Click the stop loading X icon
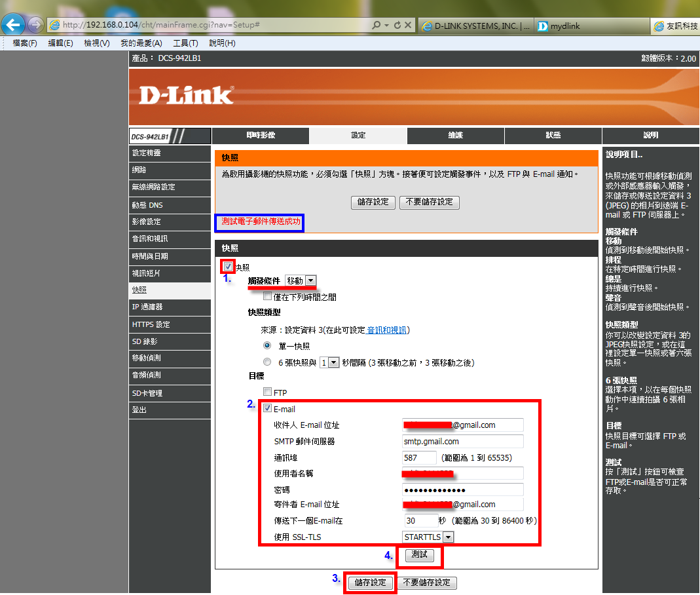700x595 pixels. click(408, 25)
